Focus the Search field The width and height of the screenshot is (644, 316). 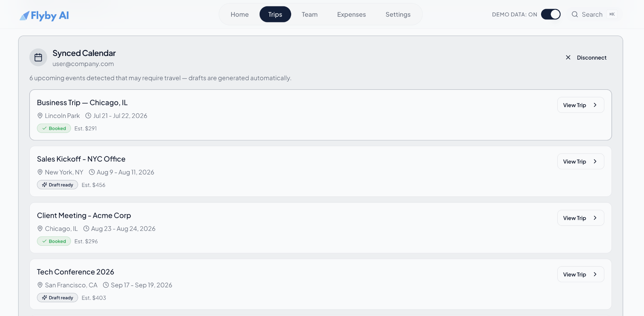tap(594, 14)
